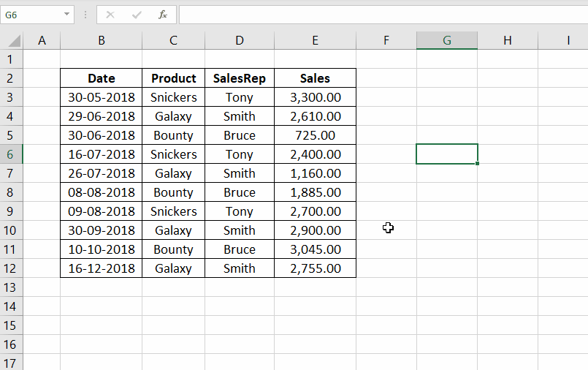Click the Enter checkmark formula bar icon
Viewport: 588px width, 370px height.
(x=137, y=15)
